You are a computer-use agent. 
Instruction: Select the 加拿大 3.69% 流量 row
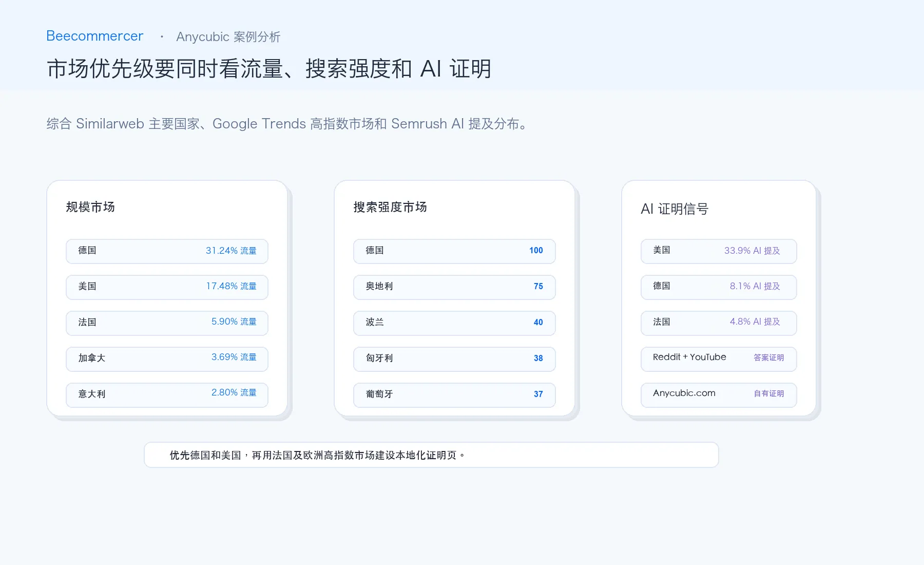click(x=167, y=359)
